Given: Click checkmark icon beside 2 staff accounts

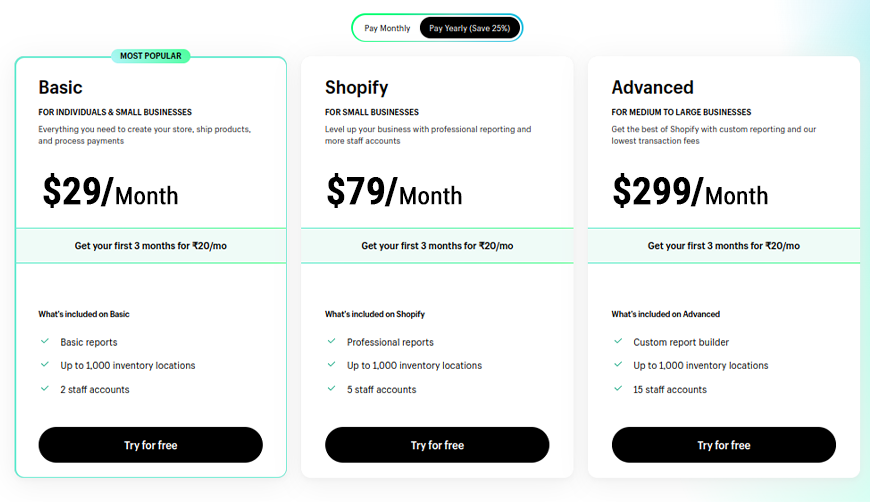Looking at the screenshot, I should 45,388.
